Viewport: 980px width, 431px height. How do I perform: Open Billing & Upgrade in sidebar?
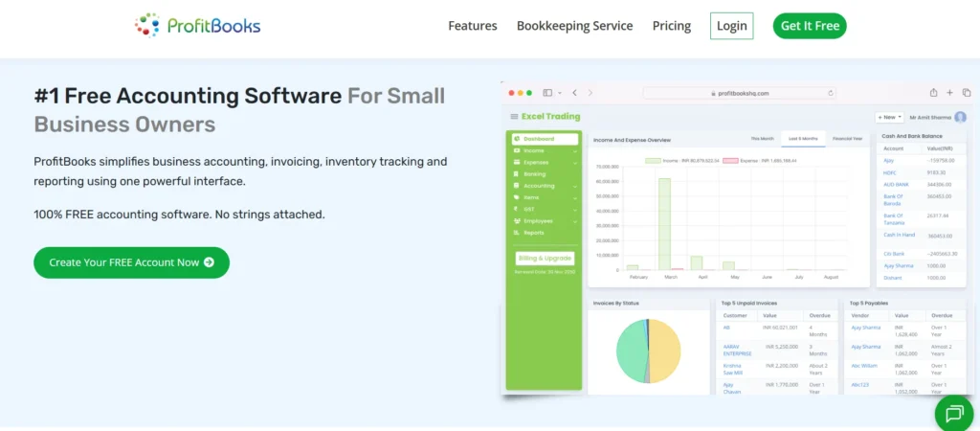click(545, 259)
